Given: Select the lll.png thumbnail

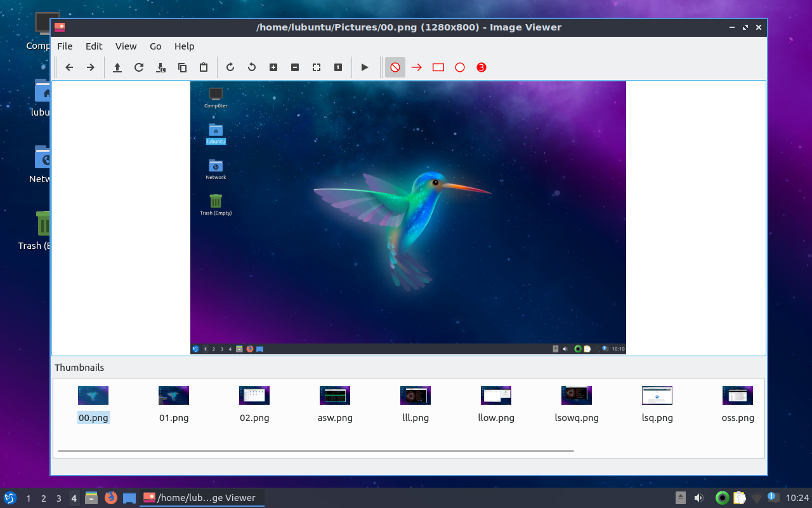Looking at the screenshot, I should pyautogui.click(x=416, y=404).
